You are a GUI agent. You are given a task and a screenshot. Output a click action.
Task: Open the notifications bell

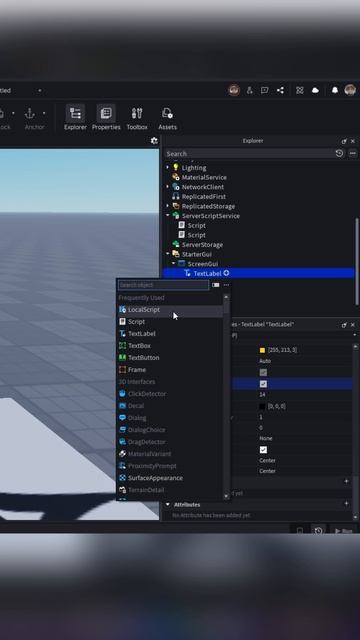pyautogui.click(x=335, y=90)
